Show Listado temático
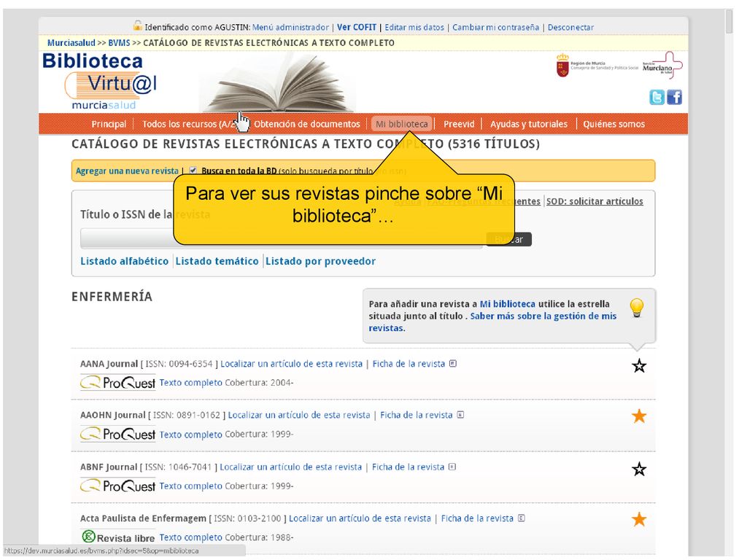 (217, 261)
